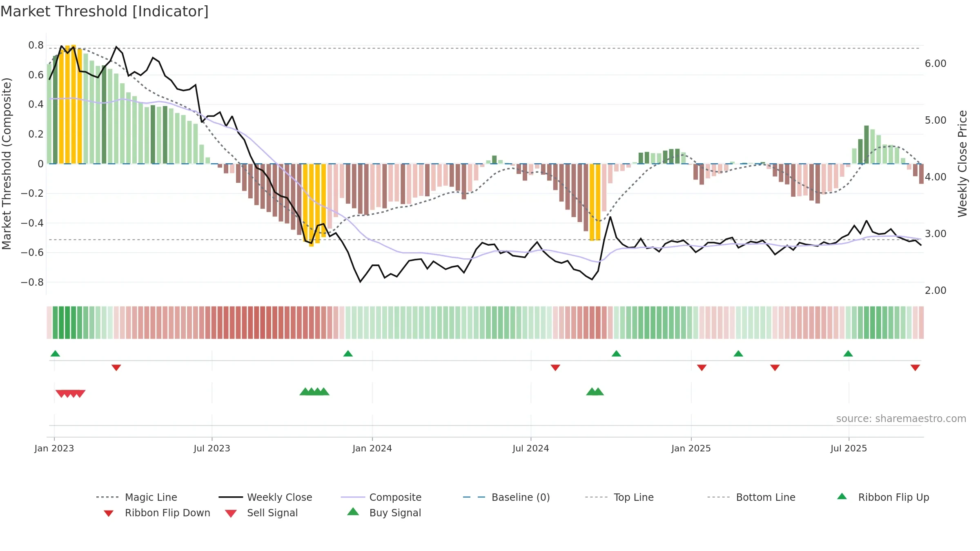Toggle the Magic Line legend entry

coord(137,497)
